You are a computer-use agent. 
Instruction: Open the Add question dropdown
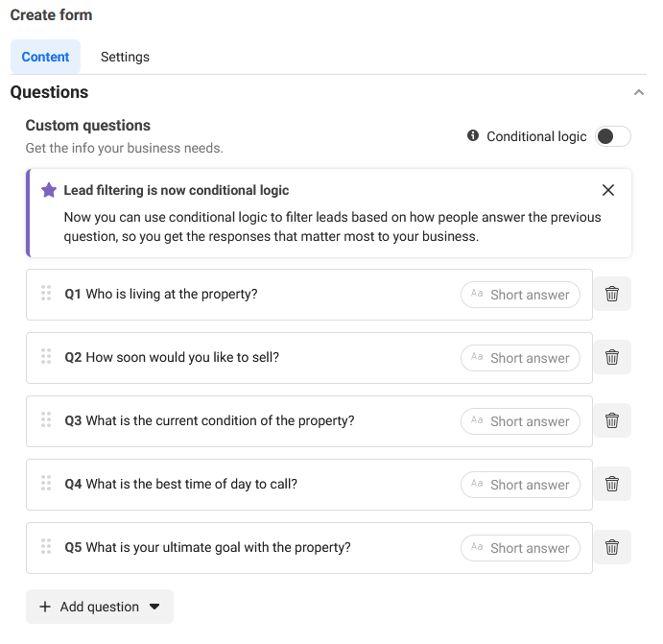coord(100,607)
